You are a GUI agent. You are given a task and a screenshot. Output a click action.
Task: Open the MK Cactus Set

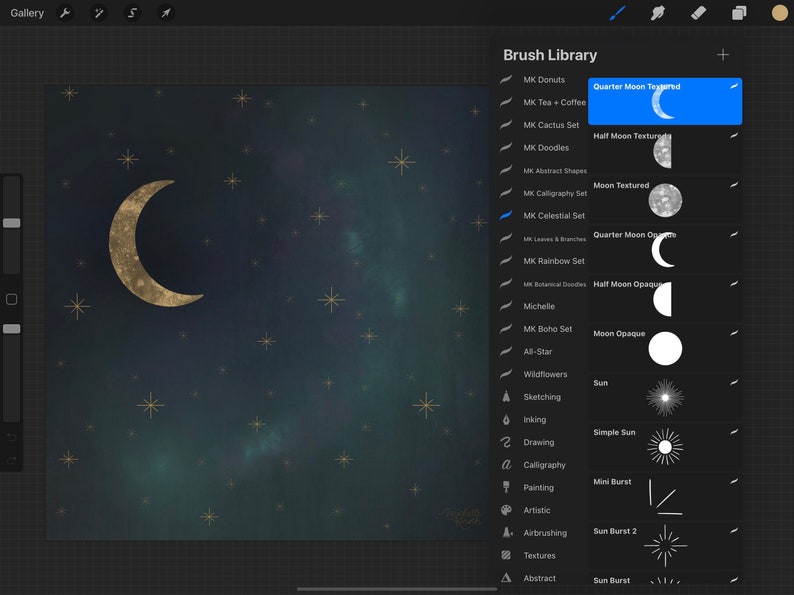[543, 125]
